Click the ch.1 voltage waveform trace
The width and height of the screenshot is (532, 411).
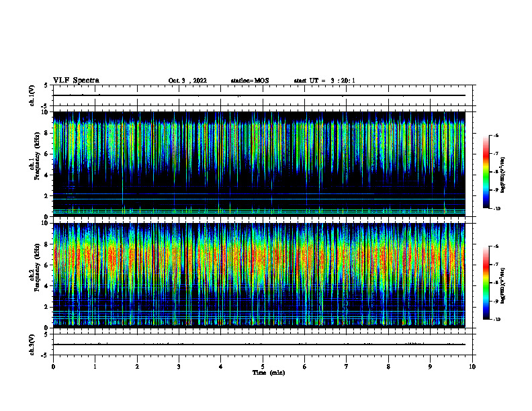tap(259, 95)
